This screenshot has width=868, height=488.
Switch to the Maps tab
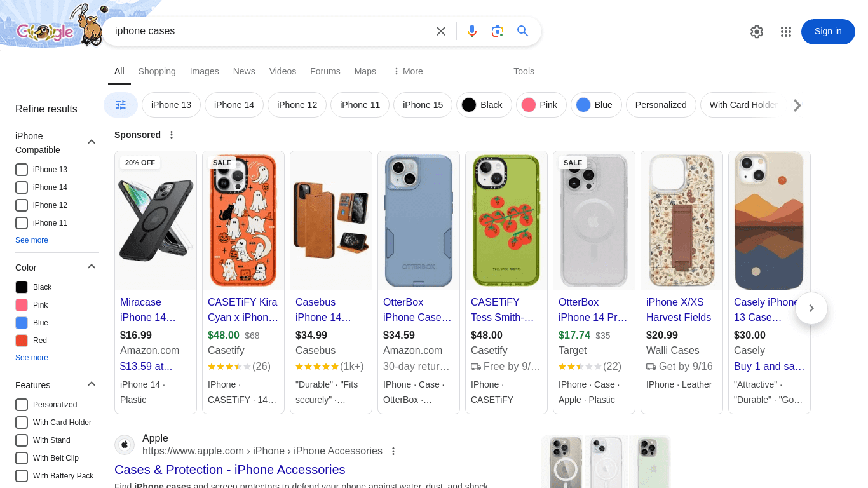pyautogui.click(x=365, y=71)
